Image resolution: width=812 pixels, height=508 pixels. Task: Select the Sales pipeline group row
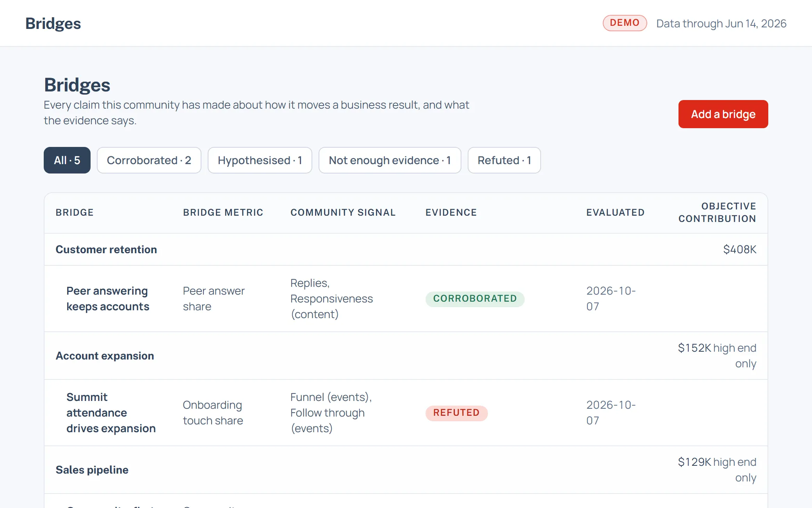[x=406, y=470]
